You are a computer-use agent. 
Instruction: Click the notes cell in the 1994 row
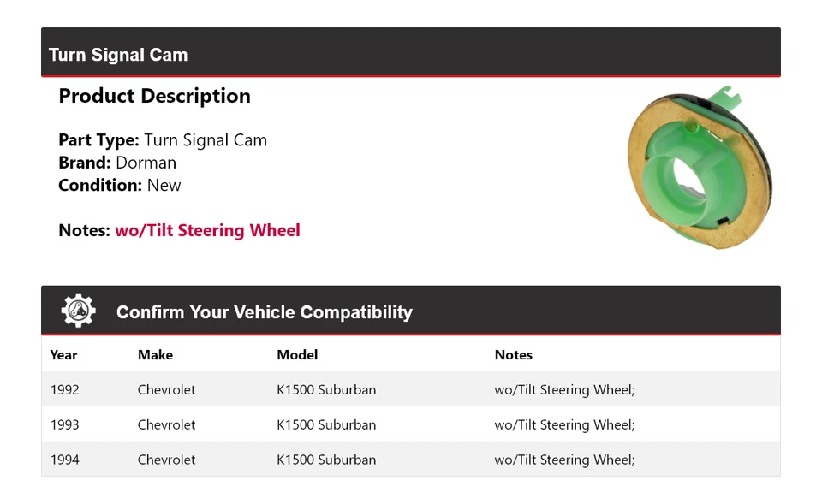pyautogui.click(x=564, y=460)
